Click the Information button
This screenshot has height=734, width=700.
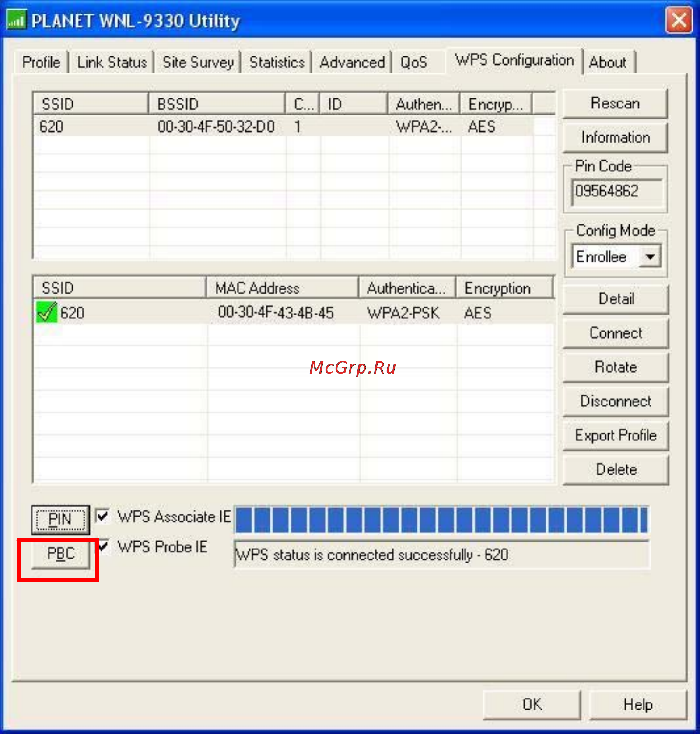(615, 137)
